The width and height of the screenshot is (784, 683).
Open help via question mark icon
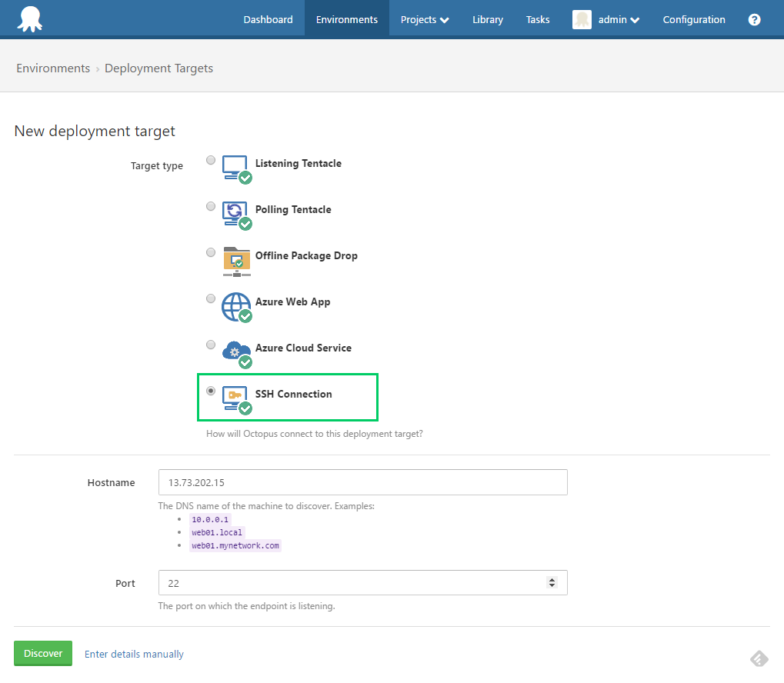(754, 20)
